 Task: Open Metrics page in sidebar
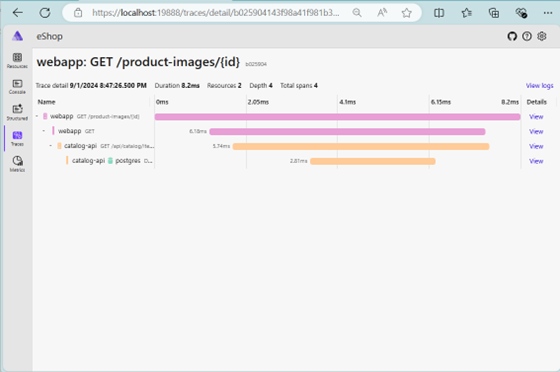coord(17,164)
